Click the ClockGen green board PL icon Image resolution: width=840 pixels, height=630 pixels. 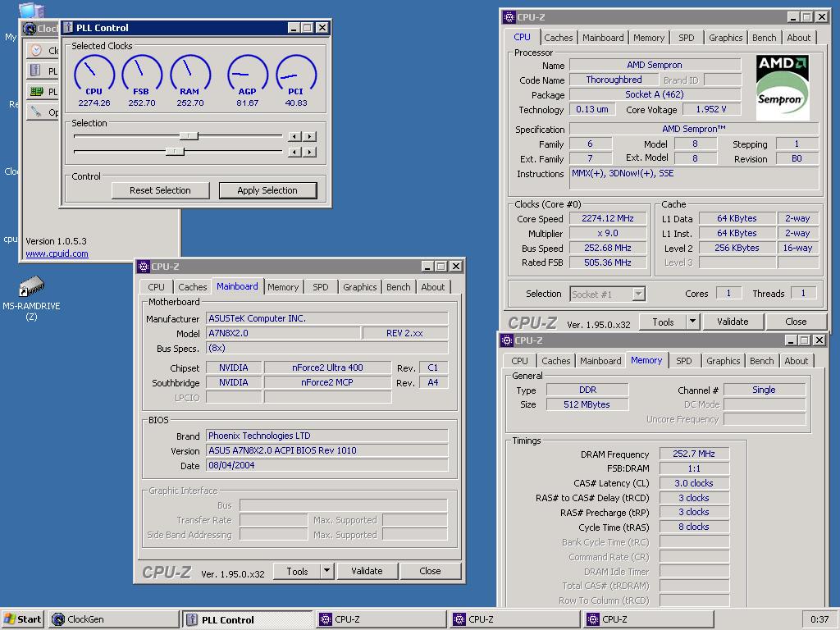tap(36, 92)
